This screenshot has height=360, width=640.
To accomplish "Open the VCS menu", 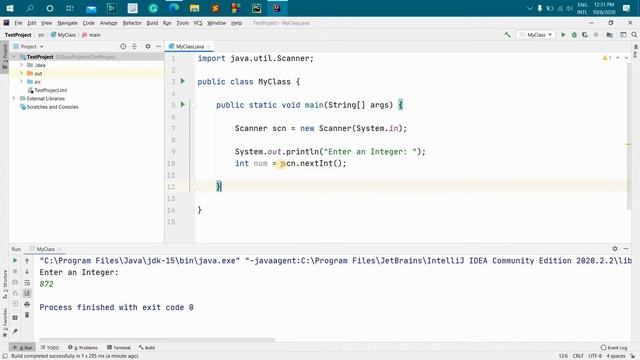I will click(198, 23).
